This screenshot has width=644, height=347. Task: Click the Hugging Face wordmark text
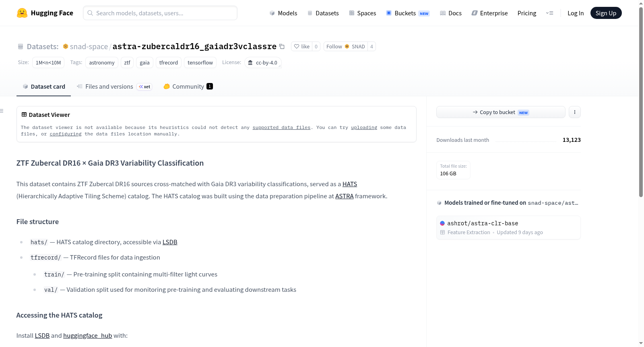click(52, 13)
